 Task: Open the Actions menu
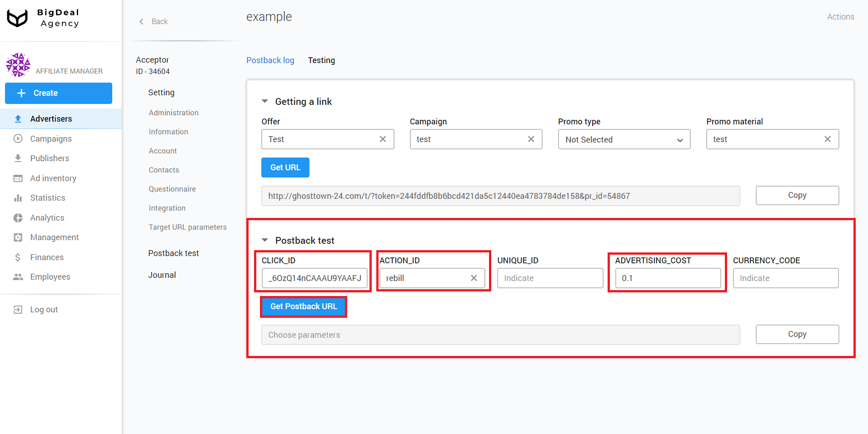coord(840,16)
